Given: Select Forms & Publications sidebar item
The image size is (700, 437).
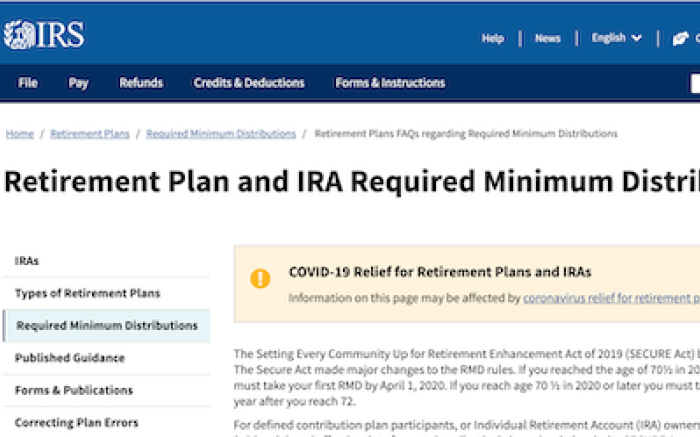Looking at the screenshot, I should click(106, 390).
